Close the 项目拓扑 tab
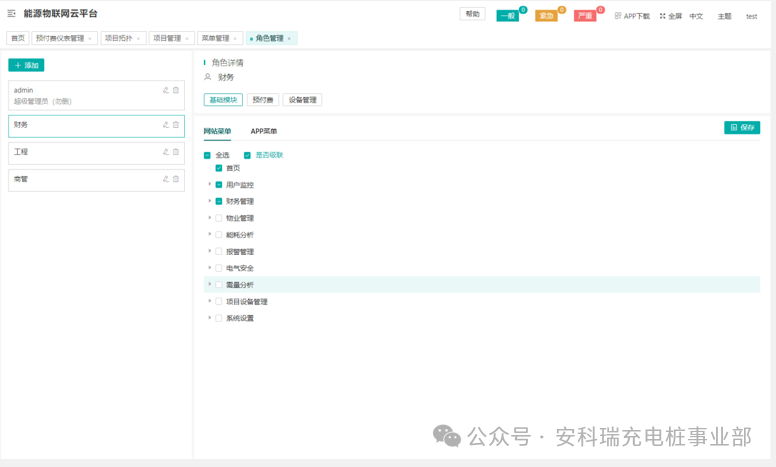Screen dimensions: 776x467 click(139, 39)
